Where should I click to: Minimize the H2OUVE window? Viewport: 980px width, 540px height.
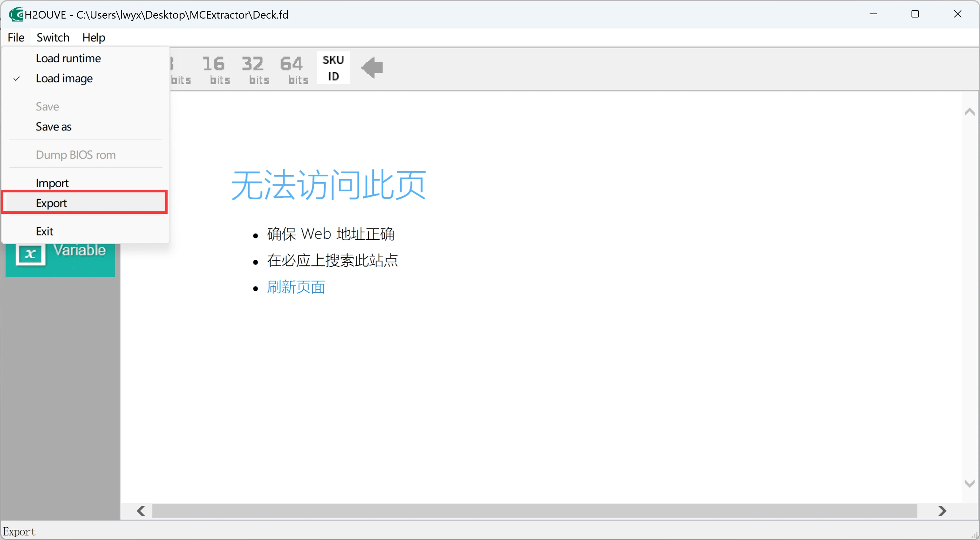click(x=873, y=14)
